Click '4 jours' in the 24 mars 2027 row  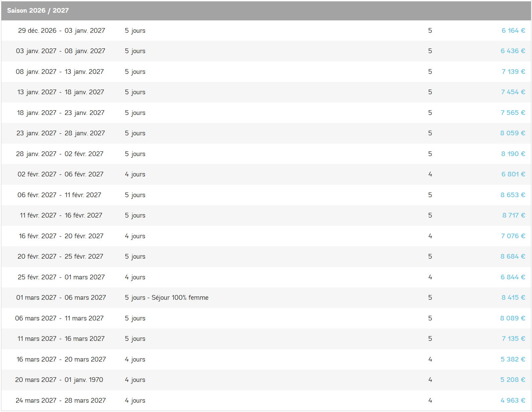tap(135, 401)
